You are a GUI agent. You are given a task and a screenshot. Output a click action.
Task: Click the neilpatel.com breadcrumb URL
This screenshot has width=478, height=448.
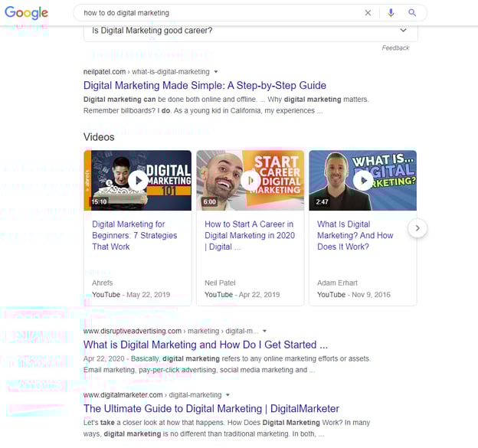146,72
